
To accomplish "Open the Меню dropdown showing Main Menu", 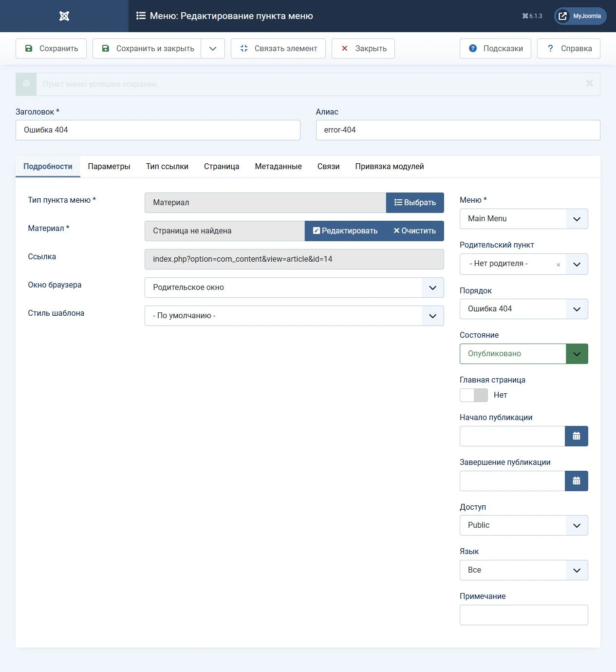I will [524, 219].
